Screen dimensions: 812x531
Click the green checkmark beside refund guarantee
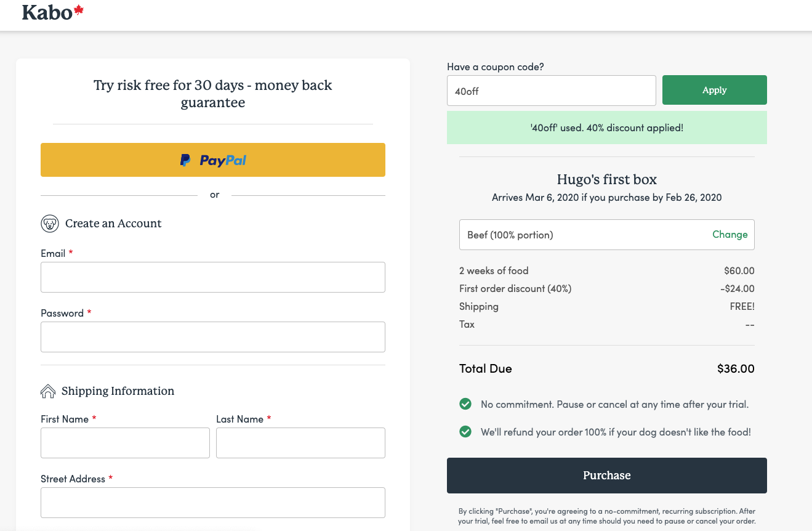click(x=465, y=432)
